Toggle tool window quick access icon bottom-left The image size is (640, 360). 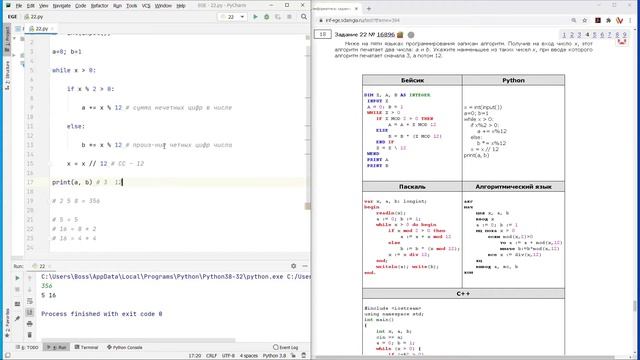tap(8, 356)
